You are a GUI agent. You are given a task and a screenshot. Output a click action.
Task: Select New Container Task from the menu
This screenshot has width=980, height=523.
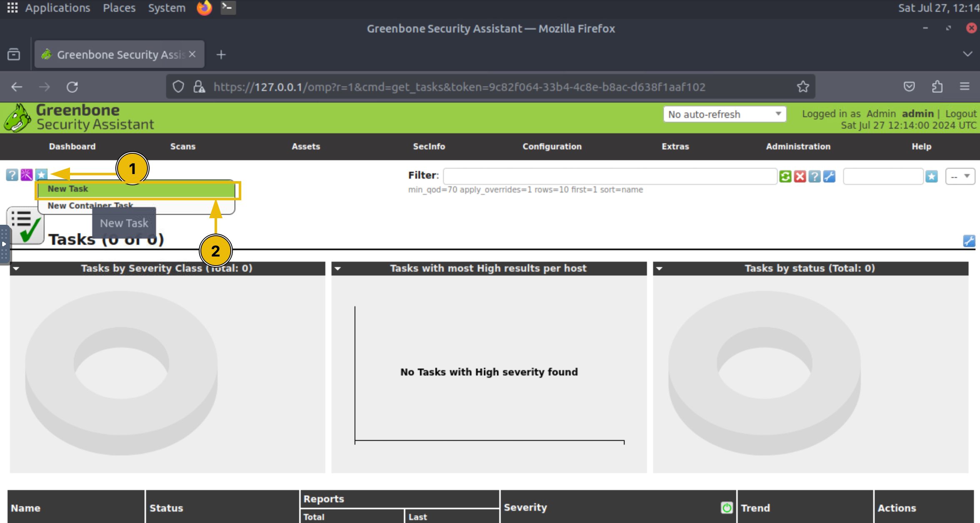[90, 205]
